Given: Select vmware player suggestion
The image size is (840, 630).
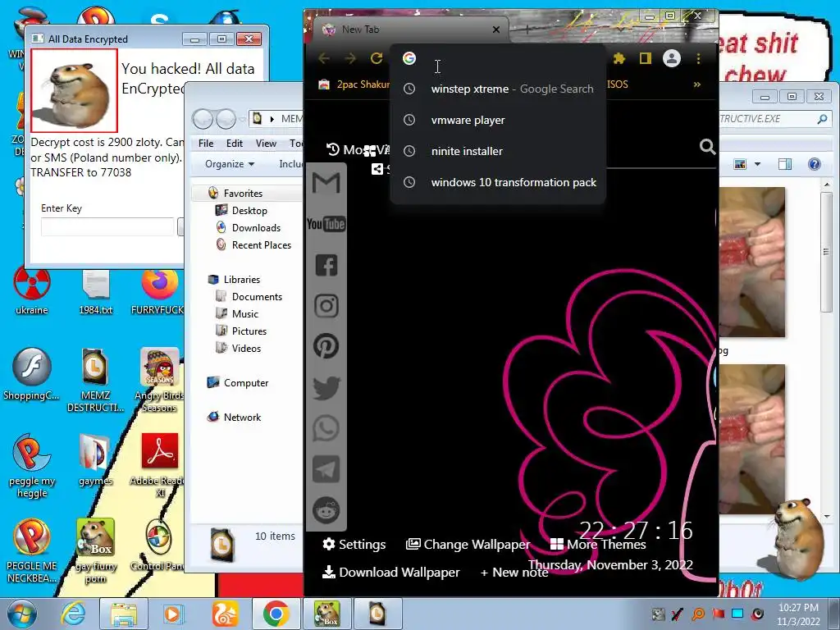Looking at the screenshot, I should 498,120.
